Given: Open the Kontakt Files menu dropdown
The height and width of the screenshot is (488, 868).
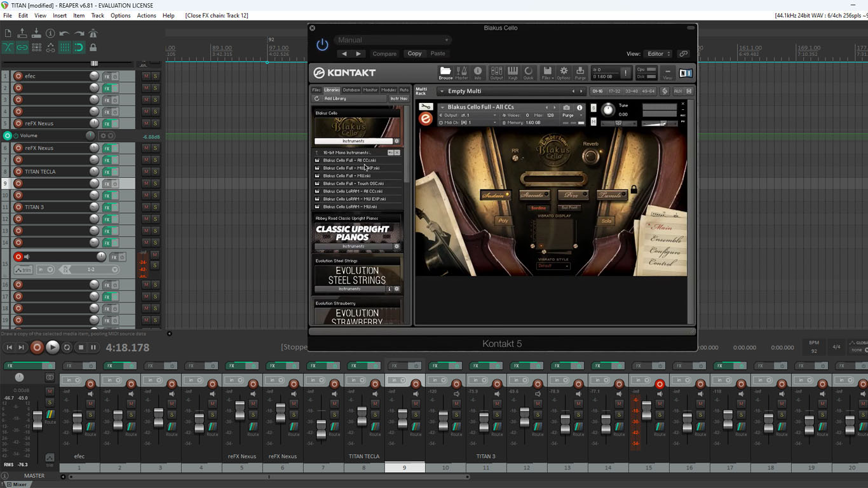Looking at the screenshot, I should pos(546,73).
